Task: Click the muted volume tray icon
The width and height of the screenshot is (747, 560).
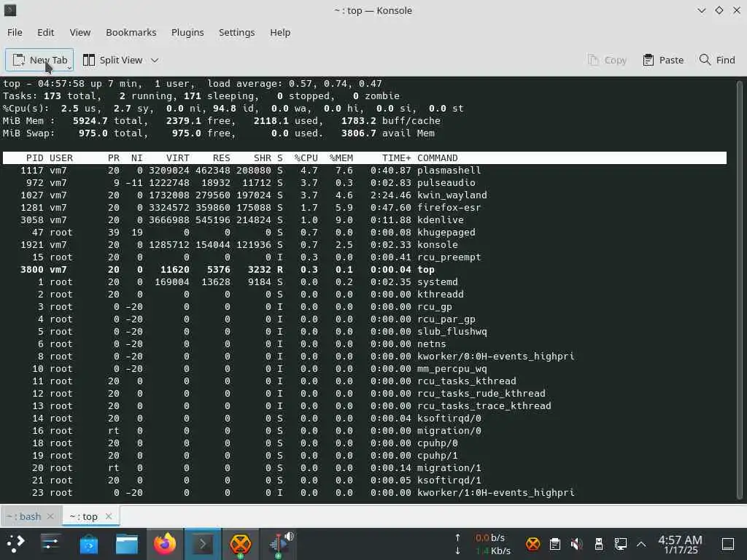Action: [x=576, y=544]
